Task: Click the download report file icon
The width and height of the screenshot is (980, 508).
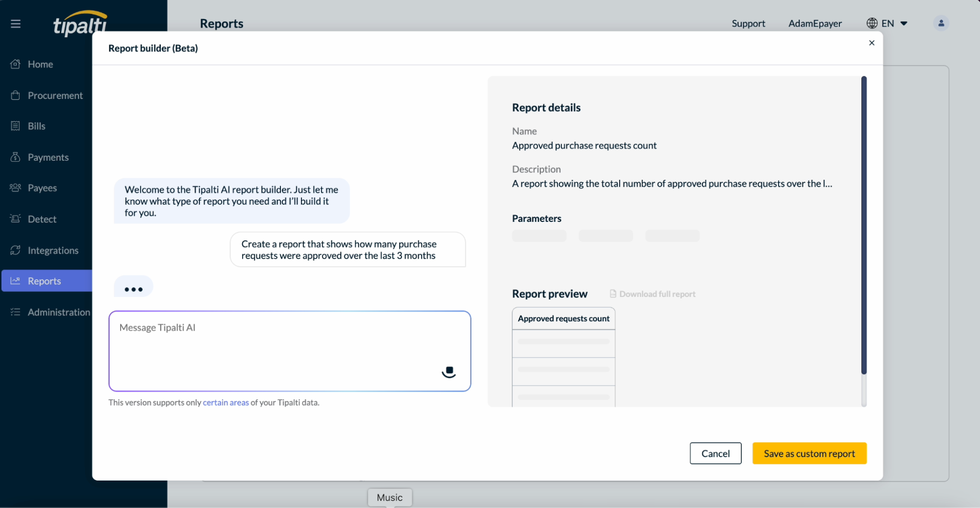Action: tap(613, 293)
